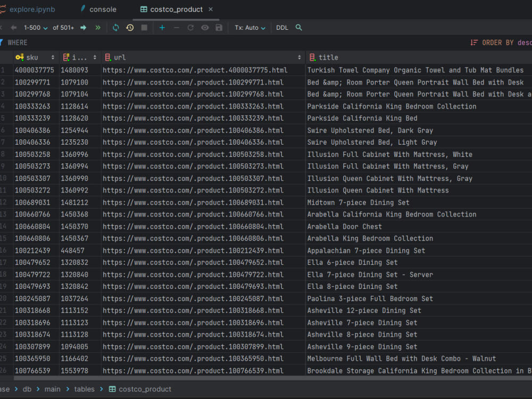The width and height of the screenshot is (532, 399).
Task: Click the title column header
Action: 419,57
